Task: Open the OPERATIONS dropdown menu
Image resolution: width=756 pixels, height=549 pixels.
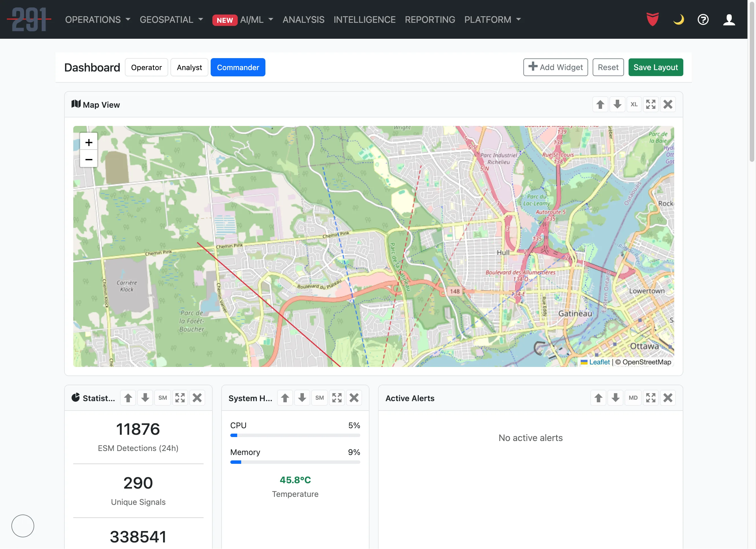Action: [x=98, y=20]
